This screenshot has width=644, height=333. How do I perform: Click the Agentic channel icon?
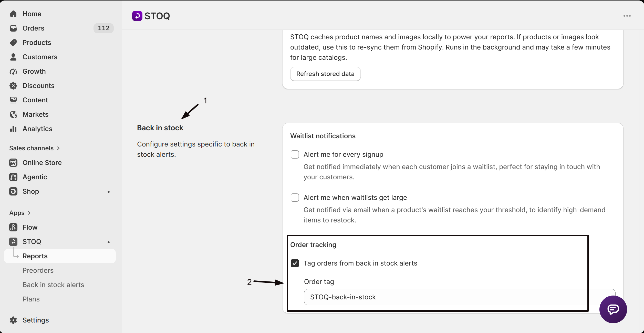[x=13, y=177]
